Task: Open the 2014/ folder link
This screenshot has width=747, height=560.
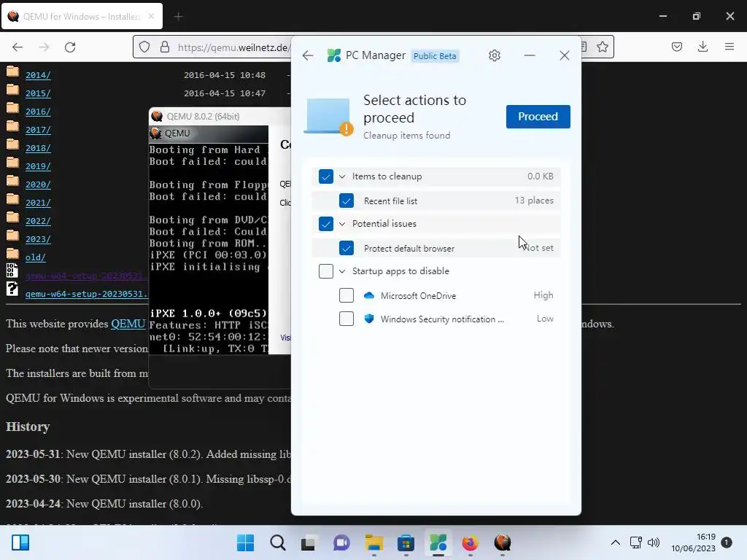Action: pos(38,75)
